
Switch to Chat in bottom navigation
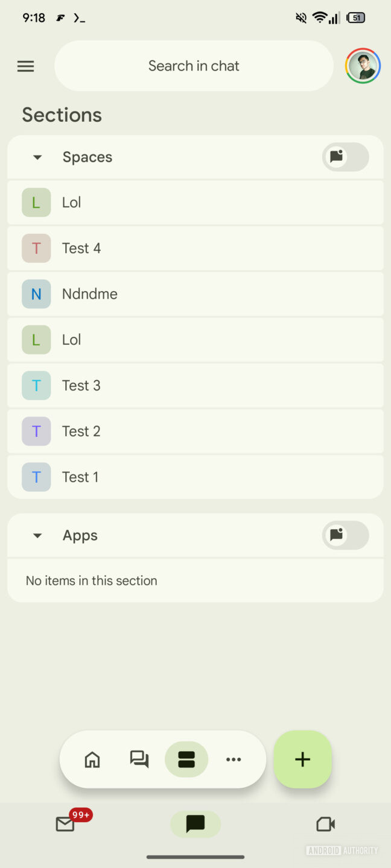[195, 825]
